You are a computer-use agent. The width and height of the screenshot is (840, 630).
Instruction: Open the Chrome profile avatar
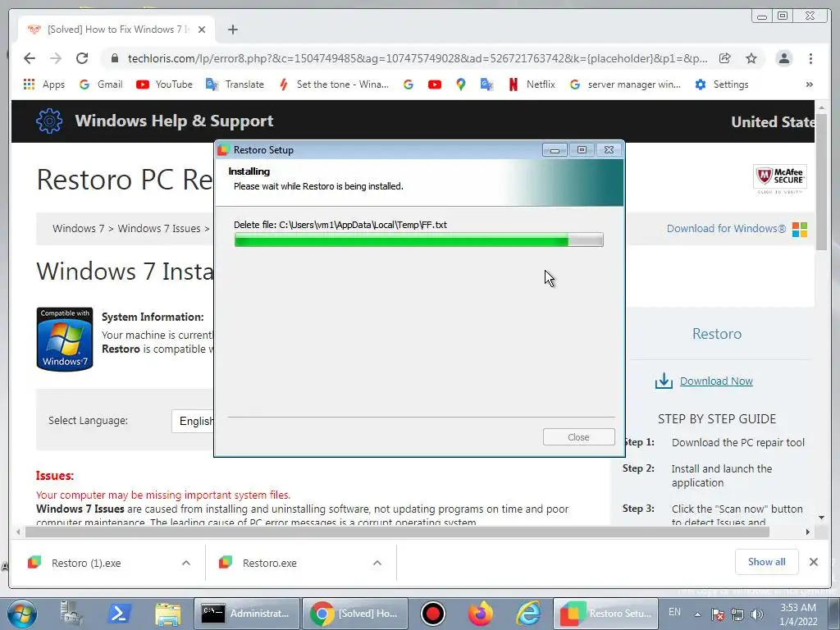tap(783, 58)
